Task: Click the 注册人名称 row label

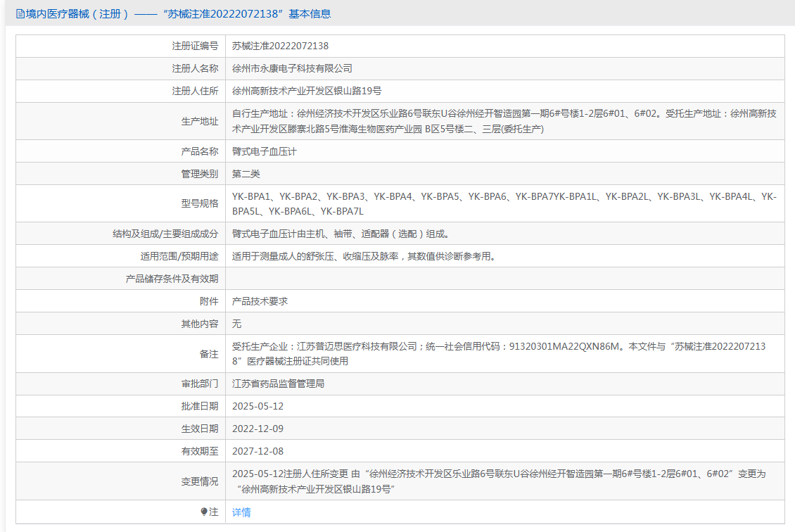Action: tap(195, 68)
